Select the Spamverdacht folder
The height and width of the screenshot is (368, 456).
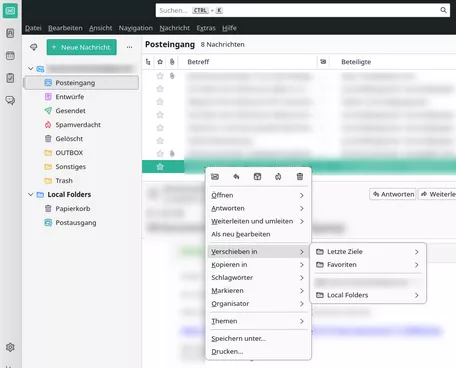click(81, 125)
